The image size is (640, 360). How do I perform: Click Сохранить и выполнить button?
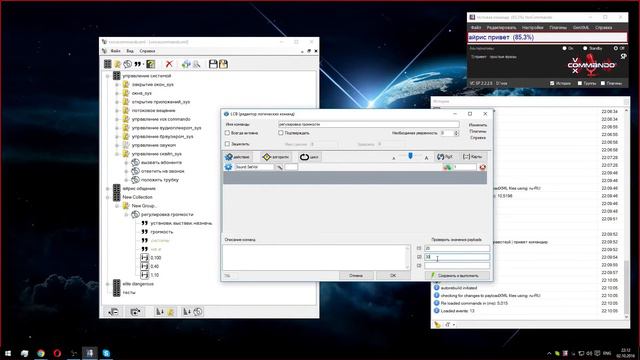click(457, 276)
